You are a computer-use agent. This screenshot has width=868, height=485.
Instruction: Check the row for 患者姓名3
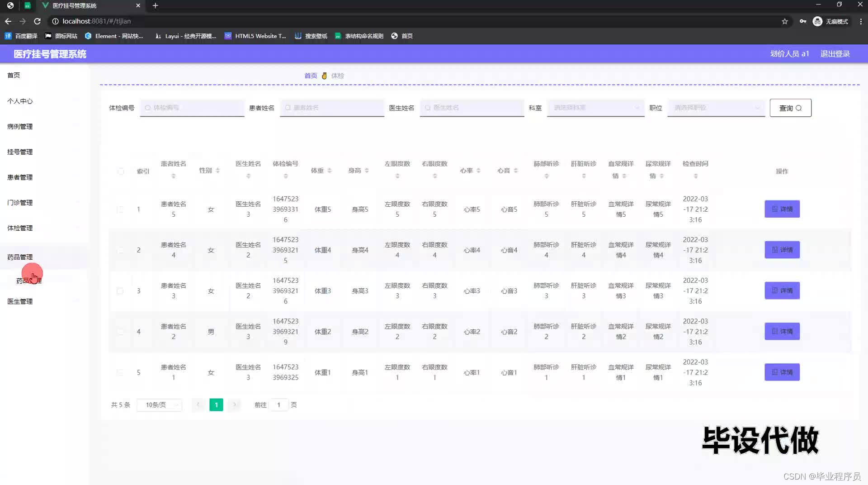coord(120,291)
